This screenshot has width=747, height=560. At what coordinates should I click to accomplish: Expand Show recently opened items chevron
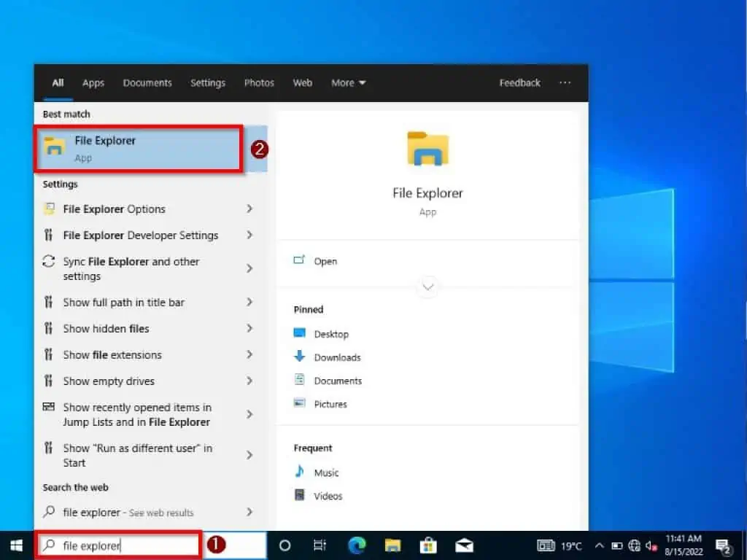249,414
